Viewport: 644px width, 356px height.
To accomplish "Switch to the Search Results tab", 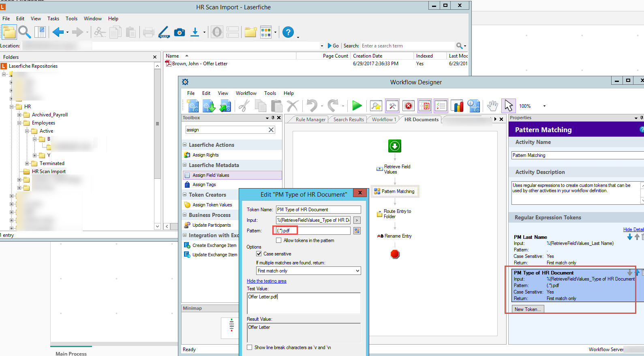I will 349,120.
